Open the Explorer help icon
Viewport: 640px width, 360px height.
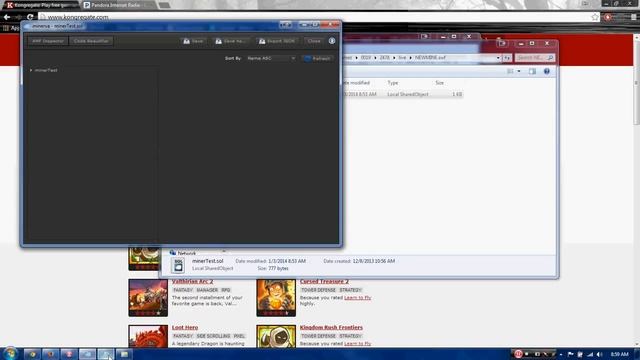click(547, 71)
